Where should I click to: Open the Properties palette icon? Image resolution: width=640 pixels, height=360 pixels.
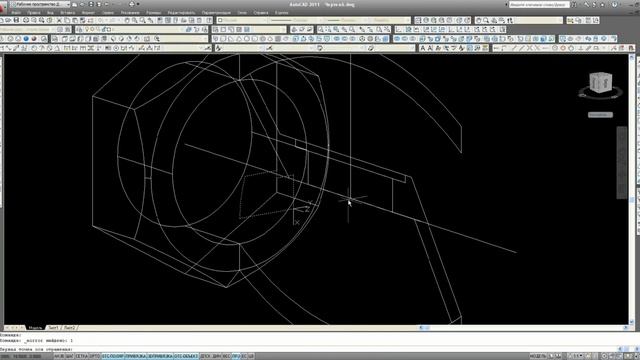(x=160, y=20)
